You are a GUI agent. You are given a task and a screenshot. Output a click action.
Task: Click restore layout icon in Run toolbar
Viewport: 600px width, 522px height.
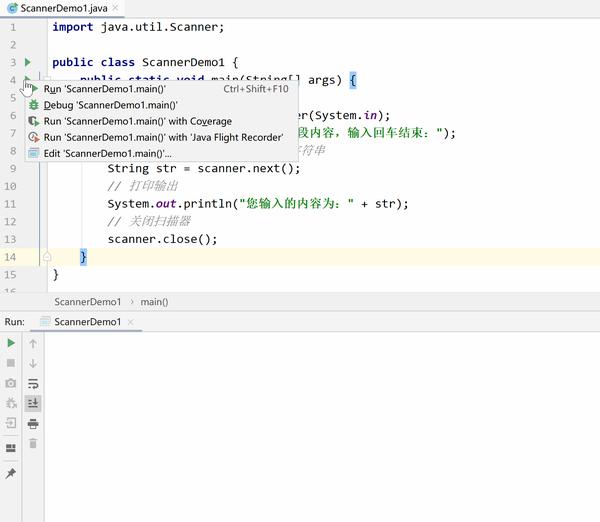pyautogui.click(x=11, y=448)
